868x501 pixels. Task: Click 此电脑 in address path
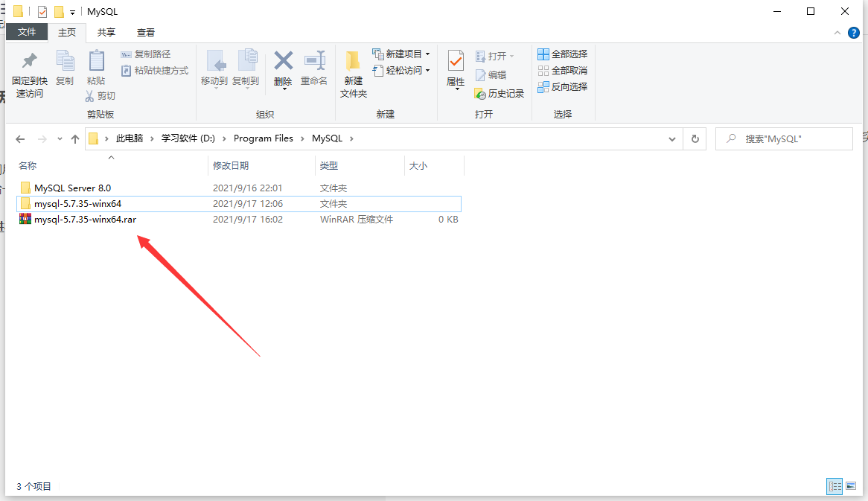(130, 138)
